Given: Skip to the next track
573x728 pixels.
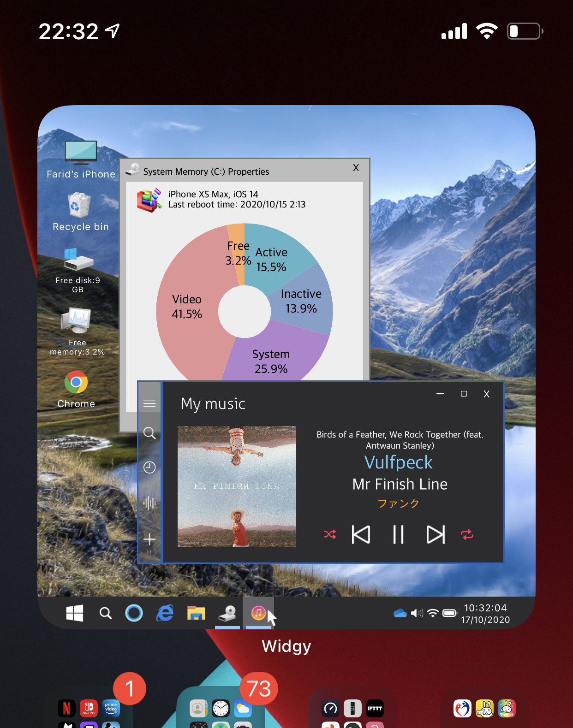Looking at the screenshot, I should click(x=436, y=535).
